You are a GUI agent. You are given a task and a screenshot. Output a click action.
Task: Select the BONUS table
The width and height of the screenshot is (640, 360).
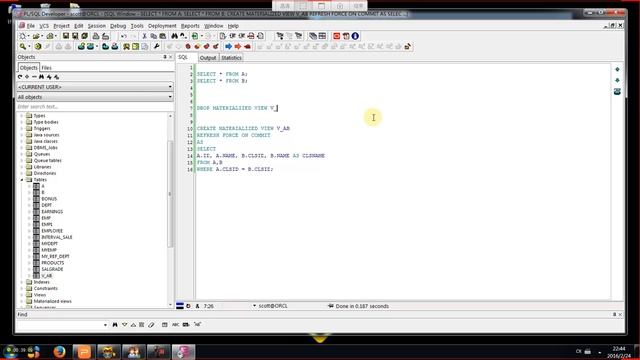[49, 199]
